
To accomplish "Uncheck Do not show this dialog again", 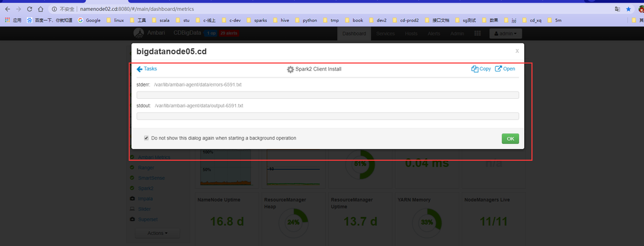I will (x=146, y=138).
